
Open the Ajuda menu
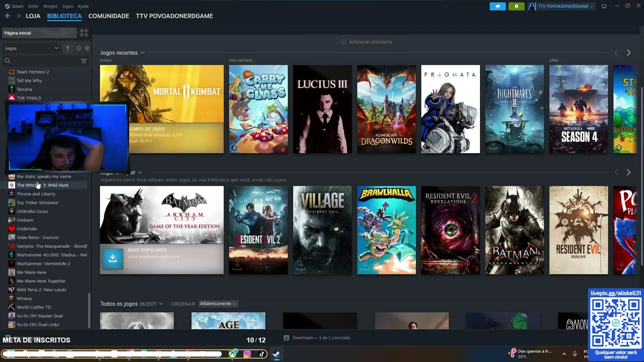(83, 6)
